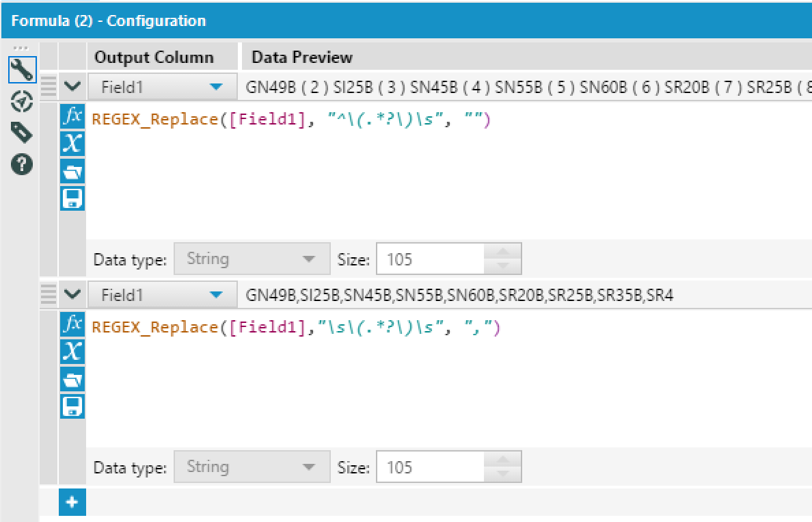Open the second Field1 output column dropdown

(x=162, y=295)
